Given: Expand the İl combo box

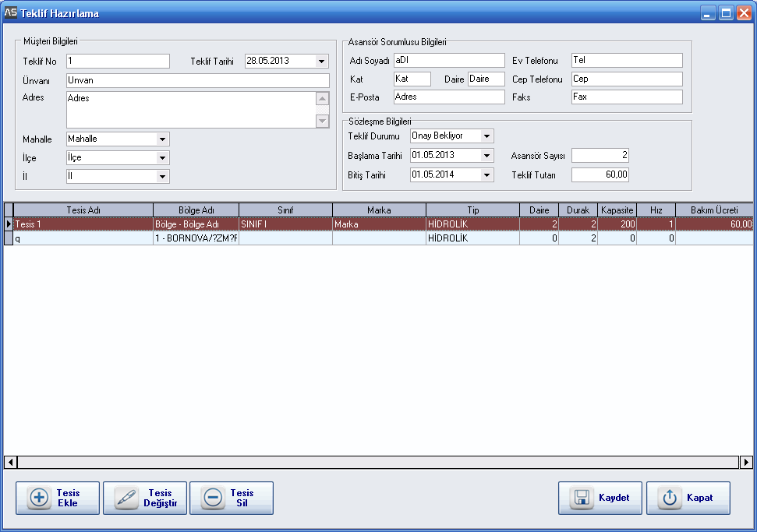Looking at the screenshot, I should [x=163, y=177].
